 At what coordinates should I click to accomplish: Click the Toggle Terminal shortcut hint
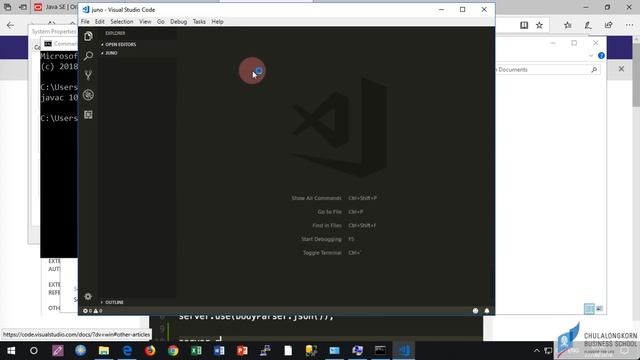point(332,253)
